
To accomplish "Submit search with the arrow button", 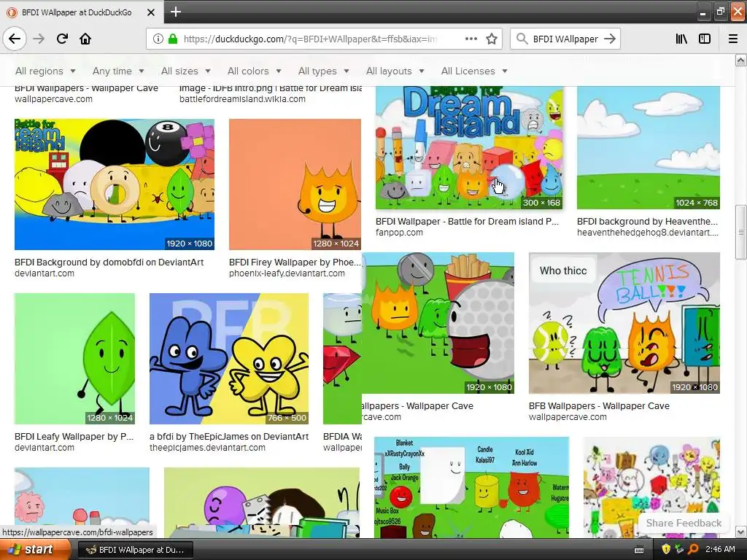I will [610, 39].
